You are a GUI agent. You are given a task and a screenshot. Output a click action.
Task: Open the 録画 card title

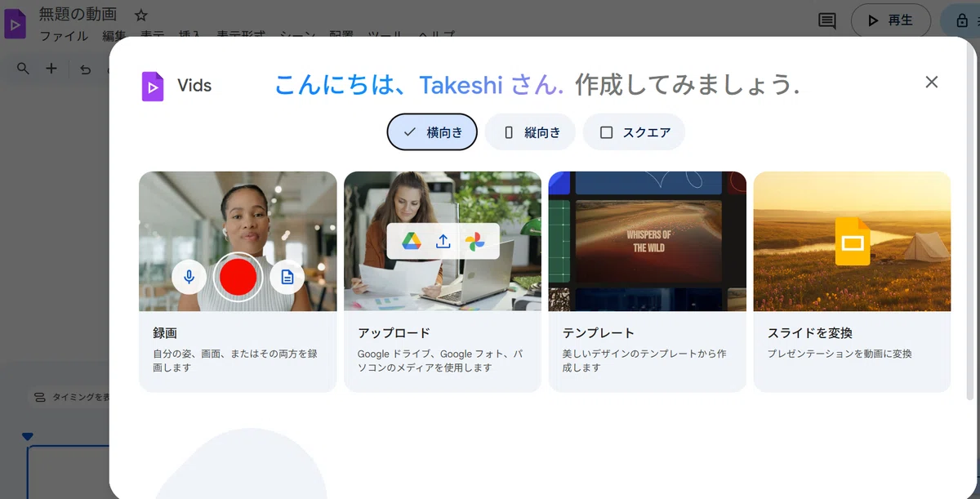point(165,333)
